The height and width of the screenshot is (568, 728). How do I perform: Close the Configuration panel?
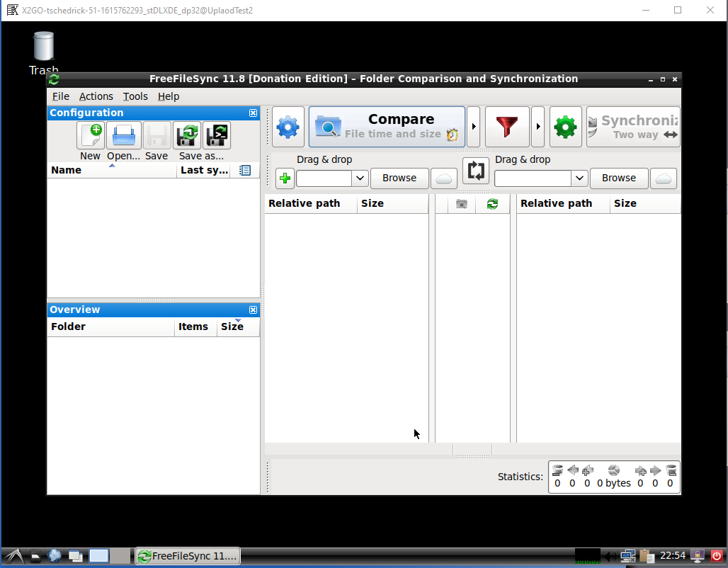point(253,113)
